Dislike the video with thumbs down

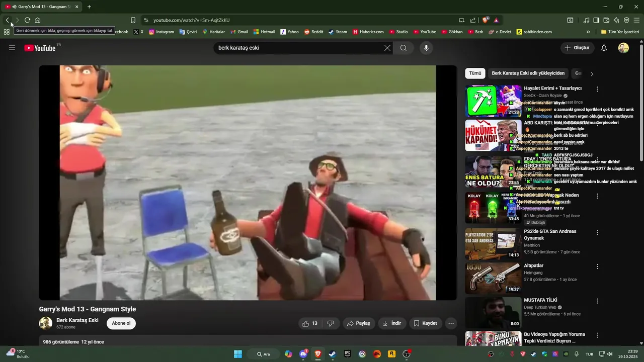coord(331,323)
